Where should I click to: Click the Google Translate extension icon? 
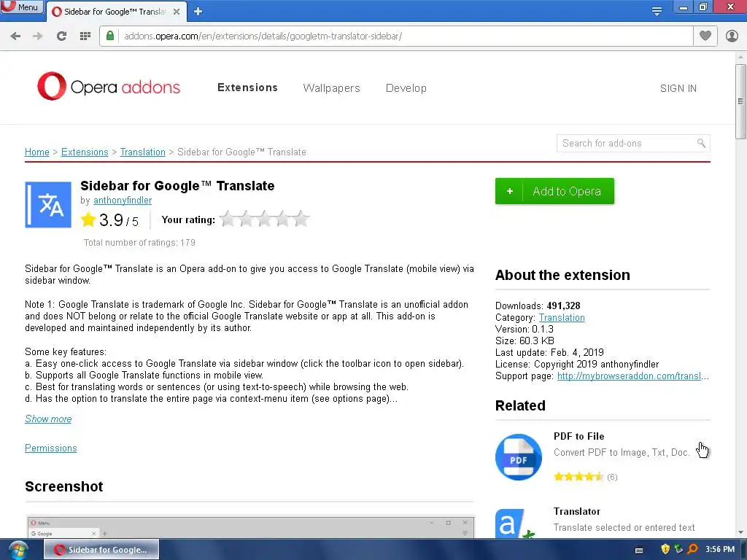click(48, 204)
